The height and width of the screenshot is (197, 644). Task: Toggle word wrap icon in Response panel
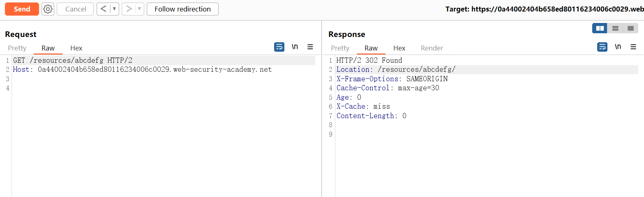point(602,47)
